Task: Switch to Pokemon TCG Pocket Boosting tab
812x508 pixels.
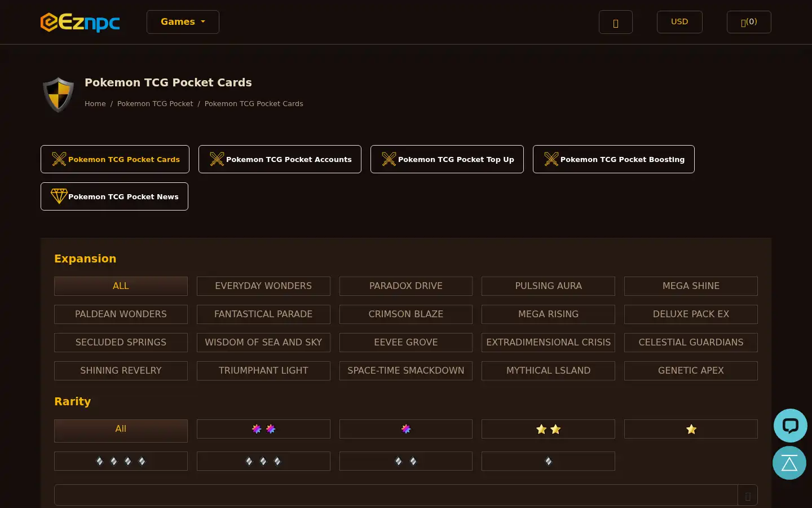Action: tap(614, 159)
